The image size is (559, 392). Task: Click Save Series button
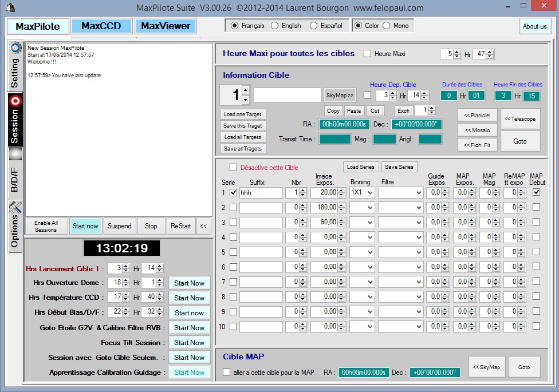pyautogui.click(x=399, y=167)
